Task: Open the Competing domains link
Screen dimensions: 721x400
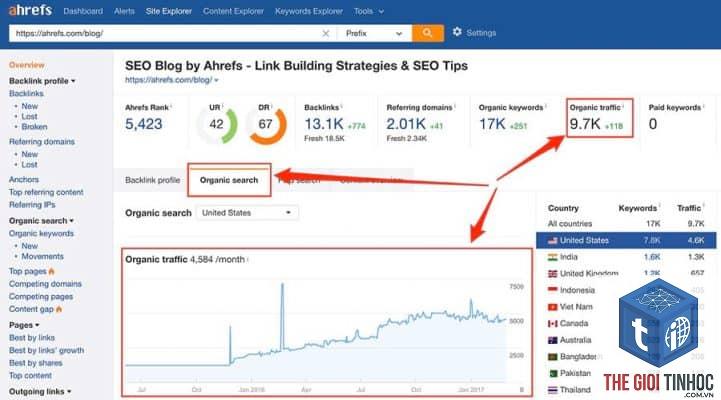Action: (45, 284)
